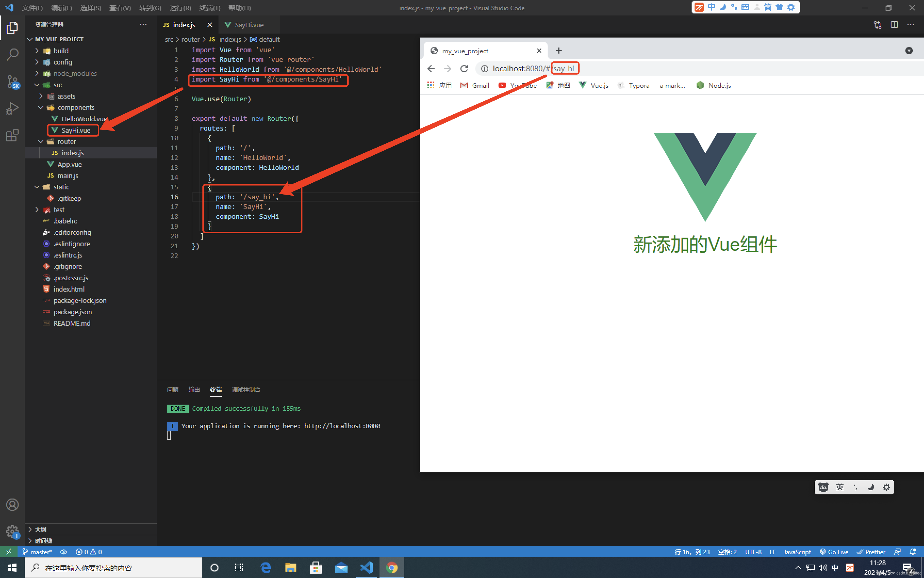Change JavaScript language mode
Screen dimensions: 924x578
tap(797, 552)
